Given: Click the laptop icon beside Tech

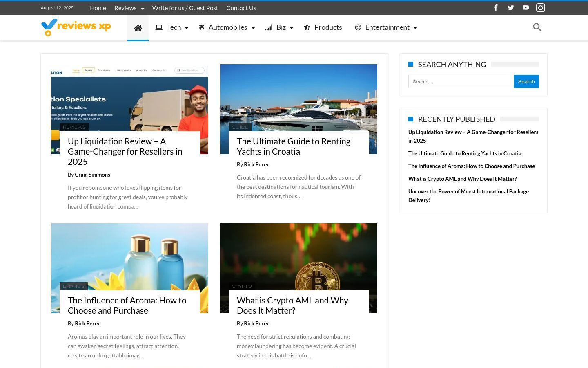Looking at the screenshot, I should click(159, 27).
